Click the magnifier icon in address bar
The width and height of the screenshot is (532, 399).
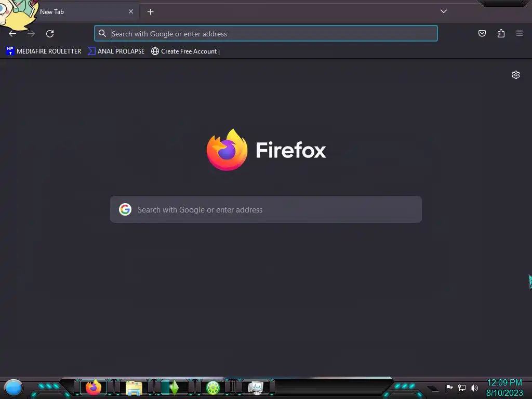coord(102,34)
